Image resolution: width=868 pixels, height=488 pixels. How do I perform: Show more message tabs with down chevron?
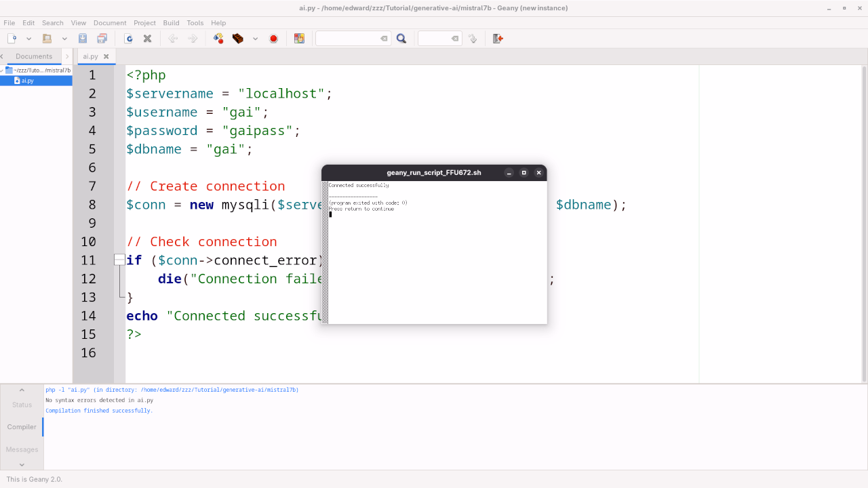pyautogui.click(x=22, y=465)
